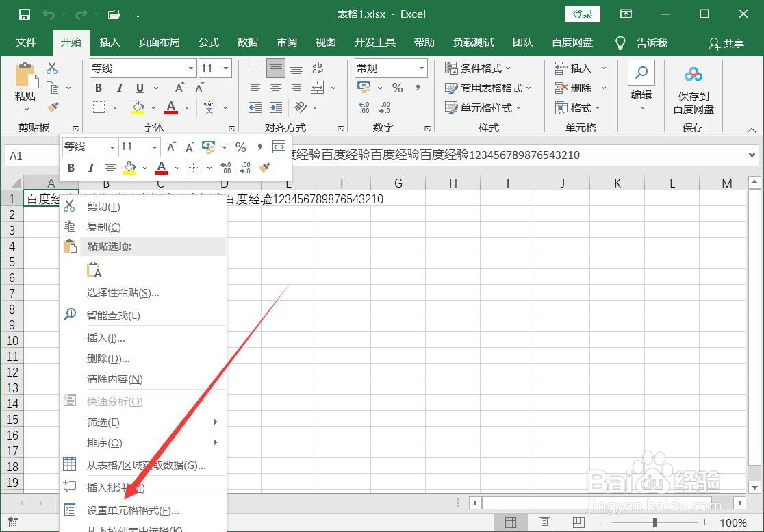Select 复制(C) in context menu
764x532 pixels.
coord(143,227)
